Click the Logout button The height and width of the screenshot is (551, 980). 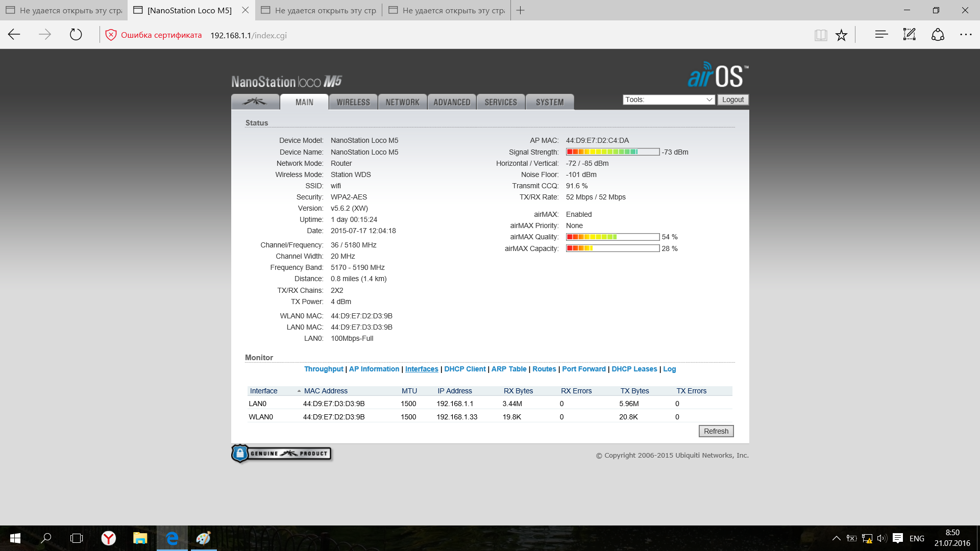pyautogui.click(x=733, y=99)
